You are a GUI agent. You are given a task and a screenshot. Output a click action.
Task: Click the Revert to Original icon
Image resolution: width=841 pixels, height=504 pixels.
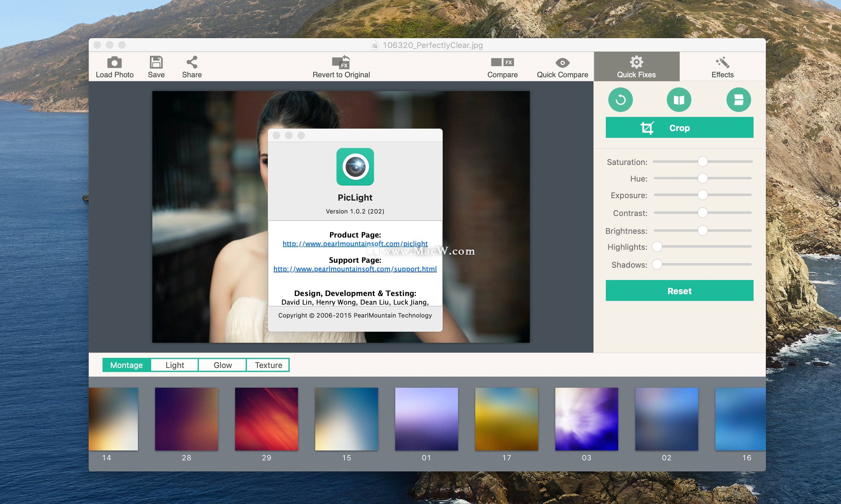pyautogui.click(x=341, y=62)
